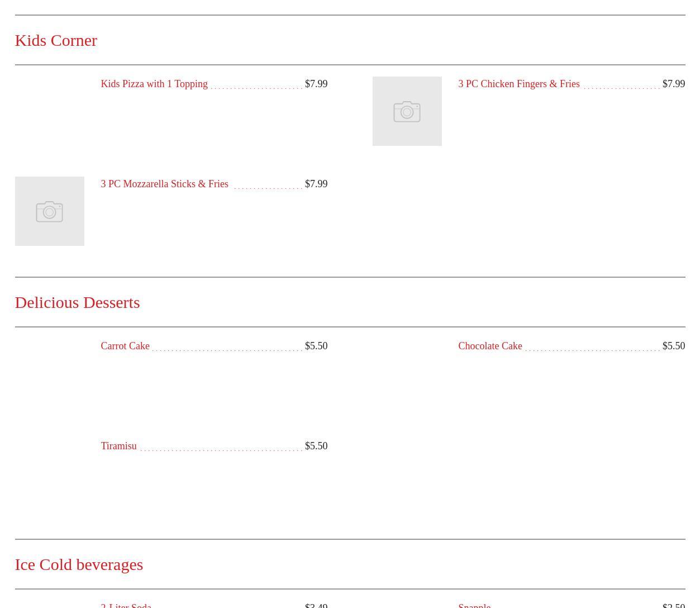Click the Snapple price
This screenshot has width=700, height=608.
click(673, 605)
